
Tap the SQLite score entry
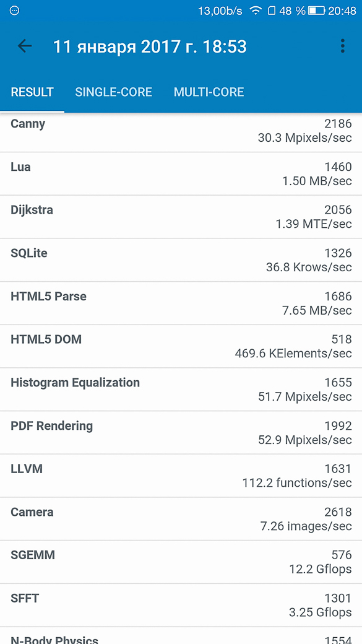pos(181,260)
